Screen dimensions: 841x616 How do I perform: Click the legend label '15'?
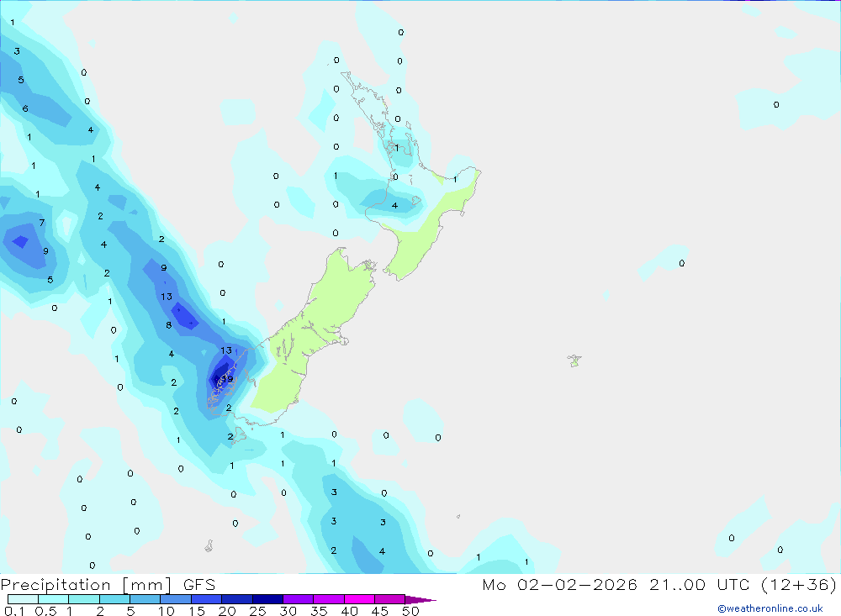click(x=197, y=611)
